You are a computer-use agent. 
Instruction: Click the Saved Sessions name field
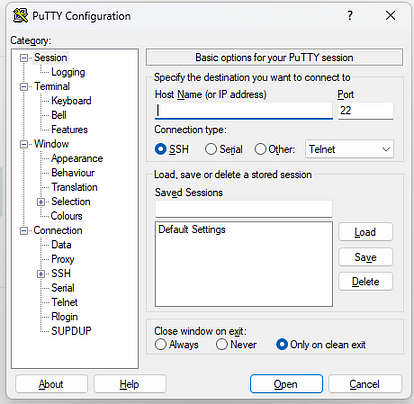tap(244, 209)
